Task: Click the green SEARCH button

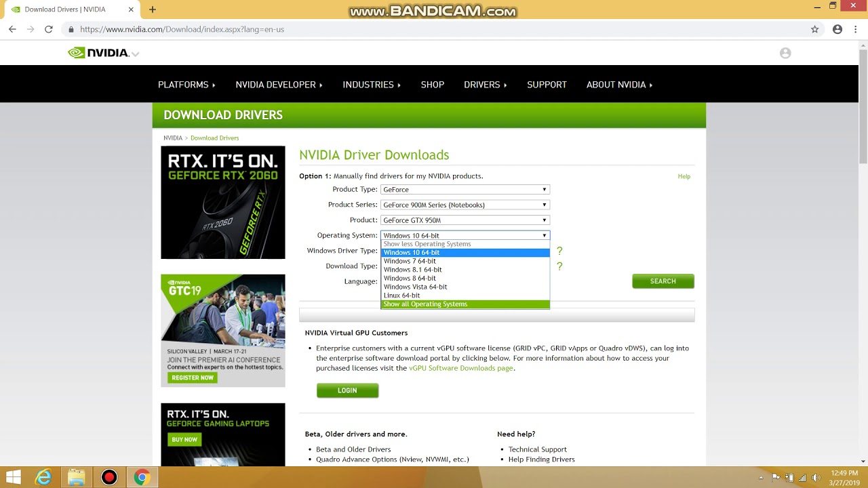Action: (663, 281)
